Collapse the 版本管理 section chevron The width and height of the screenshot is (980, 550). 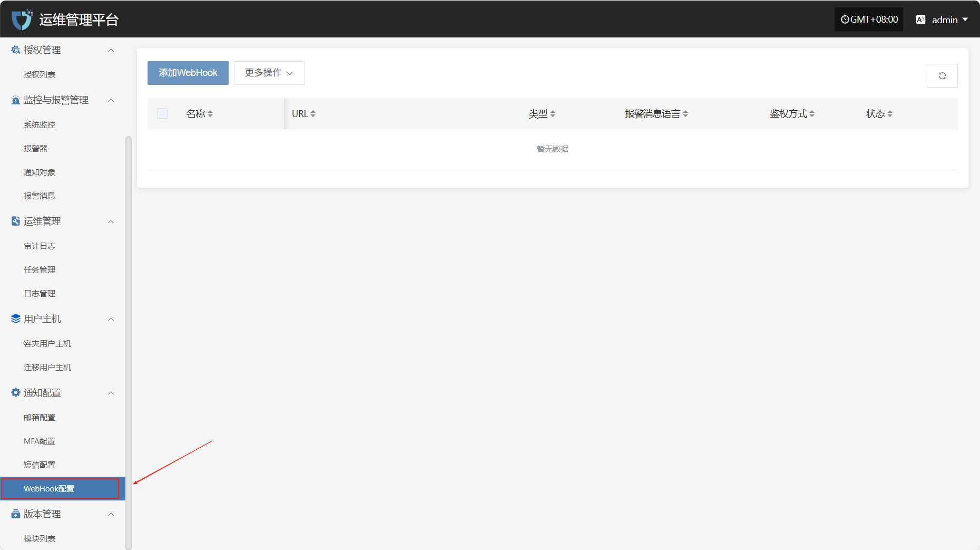[111, 514]
